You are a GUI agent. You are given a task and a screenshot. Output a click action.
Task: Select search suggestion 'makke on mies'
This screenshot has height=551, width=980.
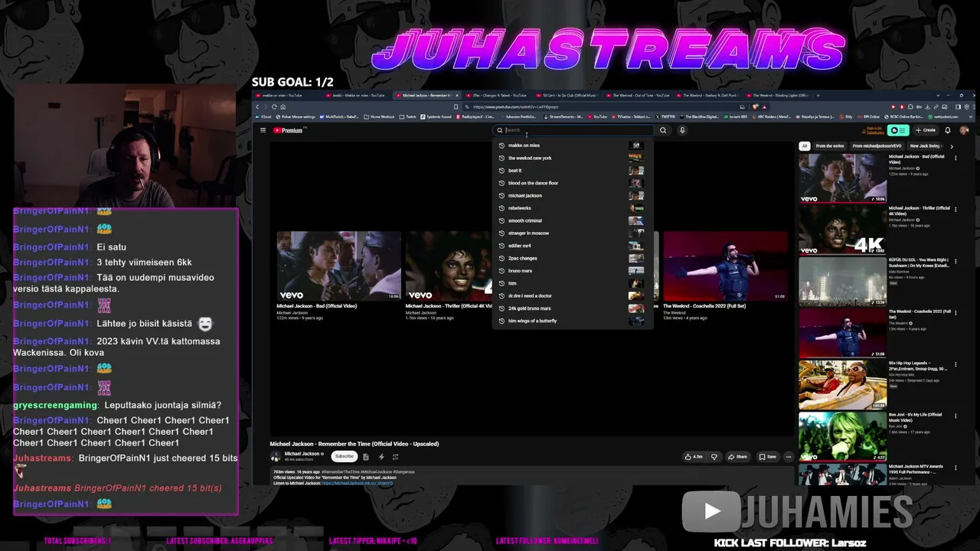tap(571, 145)
